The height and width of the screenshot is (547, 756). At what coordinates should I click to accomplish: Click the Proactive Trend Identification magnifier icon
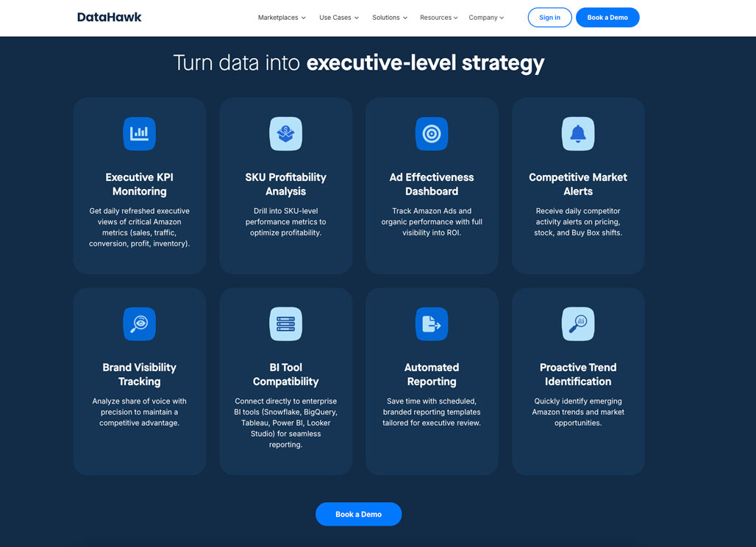point(578,323)
